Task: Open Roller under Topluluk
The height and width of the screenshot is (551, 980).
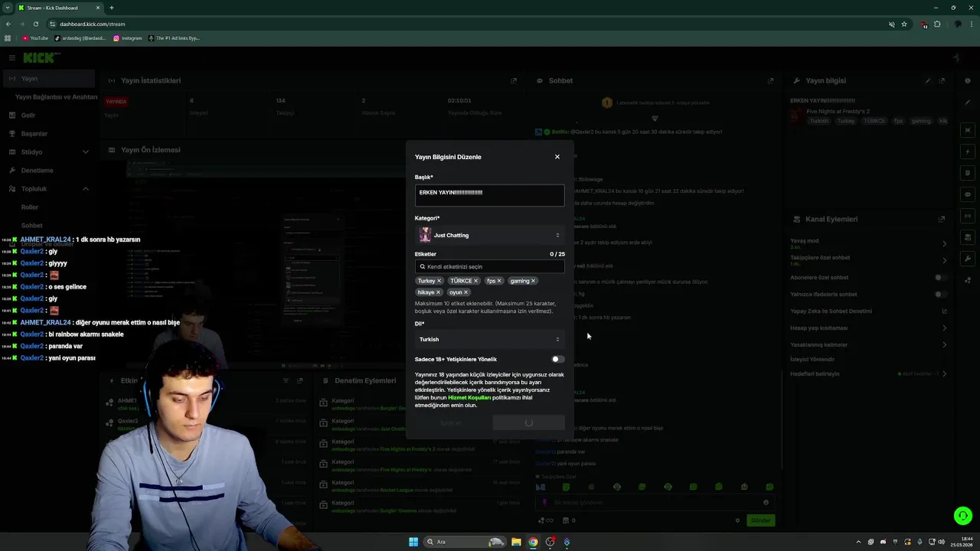Action: click(30, 207)
